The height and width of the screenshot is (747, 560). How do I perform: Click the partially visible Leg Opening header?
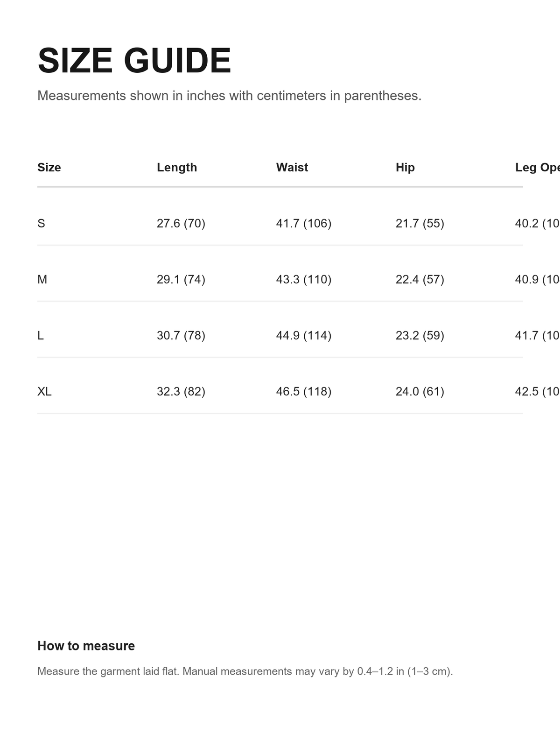click(538, 167)
